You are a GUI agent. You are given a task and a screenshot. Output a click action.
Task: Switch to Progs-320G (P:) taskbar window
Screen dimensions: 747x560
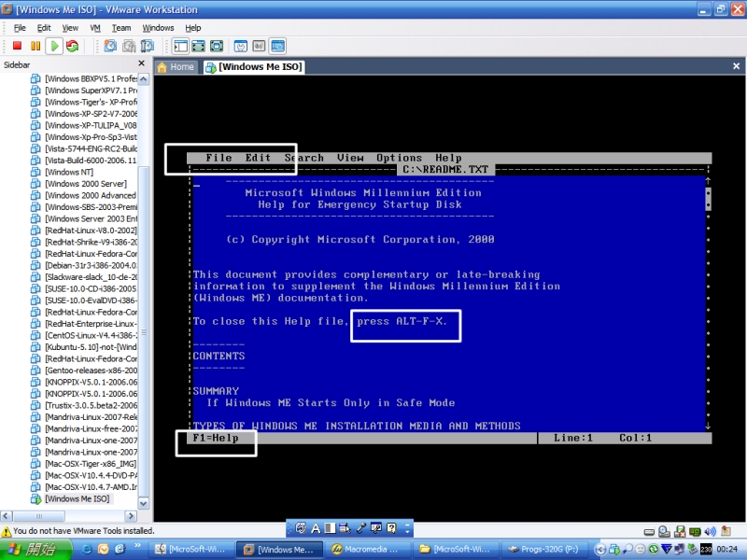(x=543, y=549)
